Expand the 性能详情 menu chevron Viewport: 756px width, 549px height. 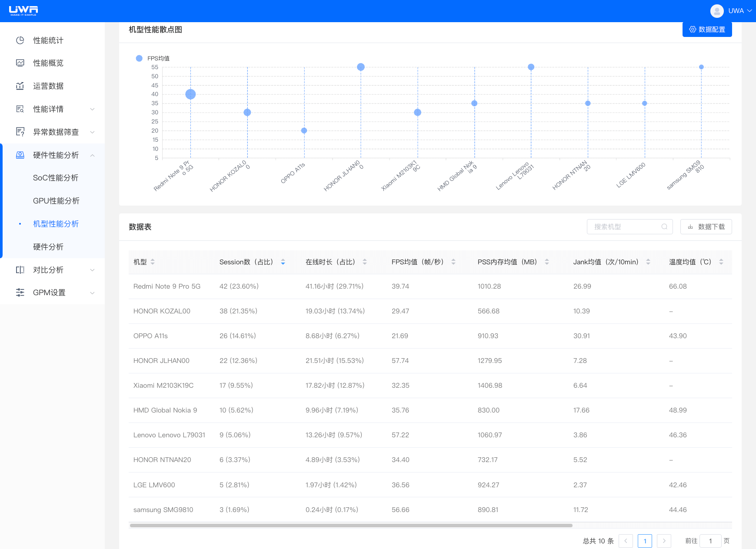(92, 109)
